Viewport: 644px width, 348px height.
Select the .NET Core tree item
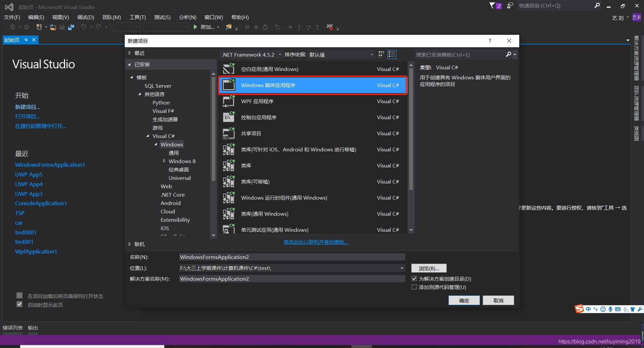[x=173, y=195]
